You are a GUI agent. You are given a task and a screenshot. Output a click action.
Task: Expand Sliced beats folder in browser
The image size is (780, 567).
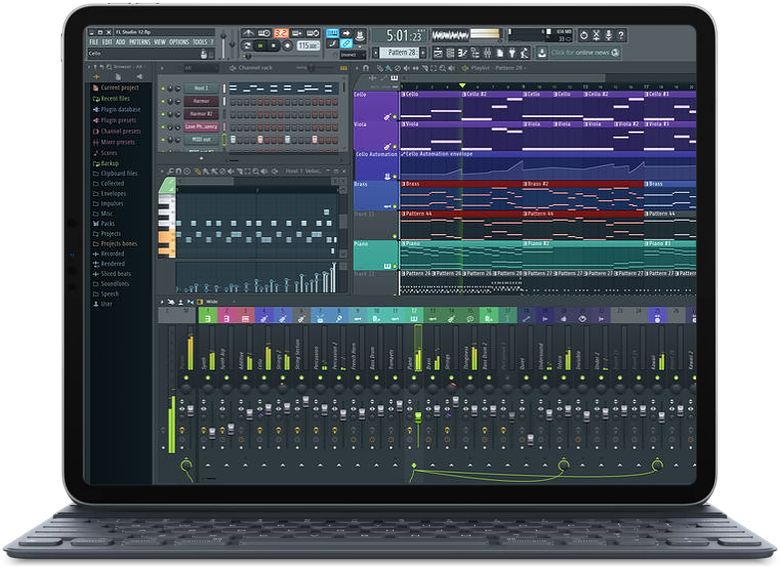[x=112, y=274]
